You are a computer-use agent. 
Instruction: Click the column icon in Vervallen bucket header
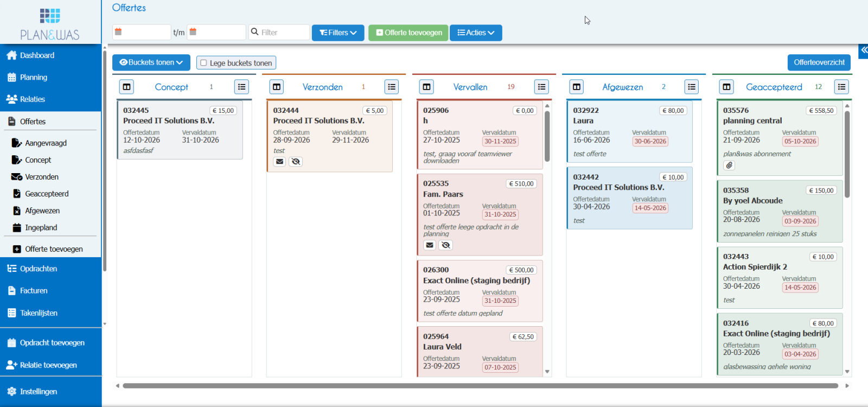[426, 87]
